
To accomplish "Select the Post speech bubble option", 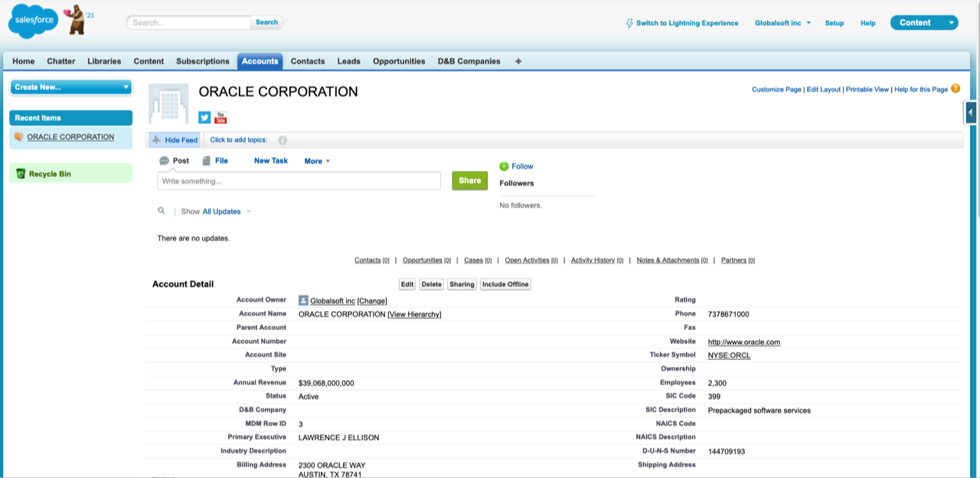I will (174, 161).
